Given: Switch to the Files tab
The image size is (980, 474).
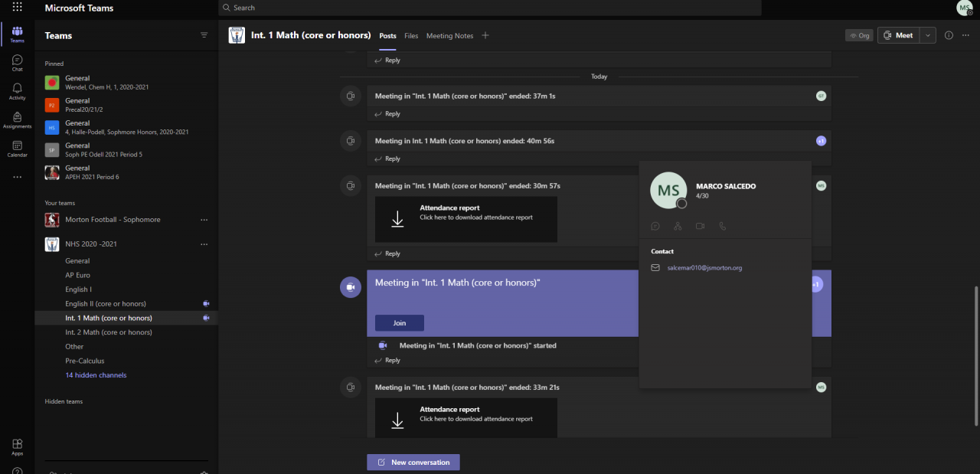Looking at the screenshot, I should (x=411, y=36).
